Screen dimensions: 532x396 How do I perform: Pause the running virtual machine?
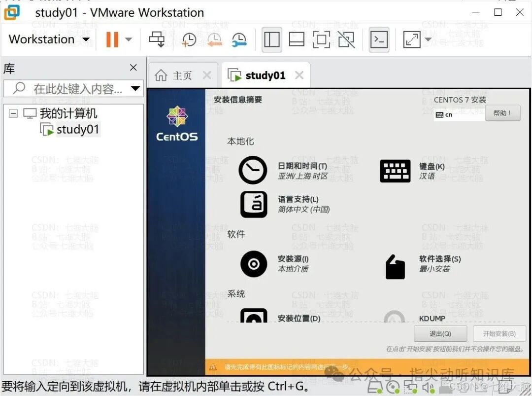click(112, 39)
